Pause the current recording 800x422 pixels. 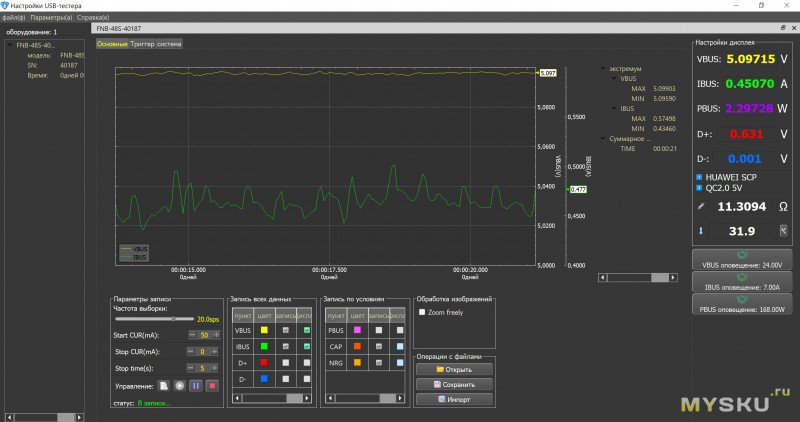tap(196, 385)
